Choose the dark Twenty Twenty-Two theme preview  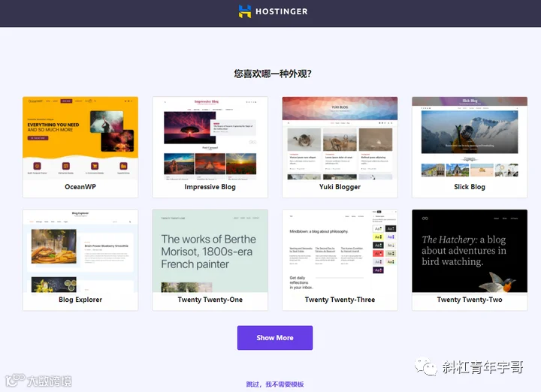470,251
